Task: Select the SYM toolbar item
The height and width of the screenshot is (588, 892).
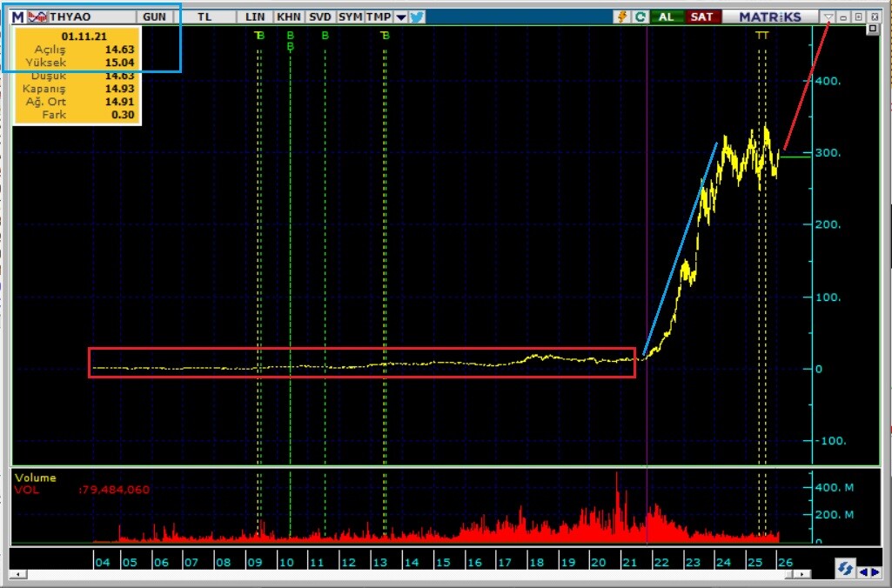Action: 350,17
